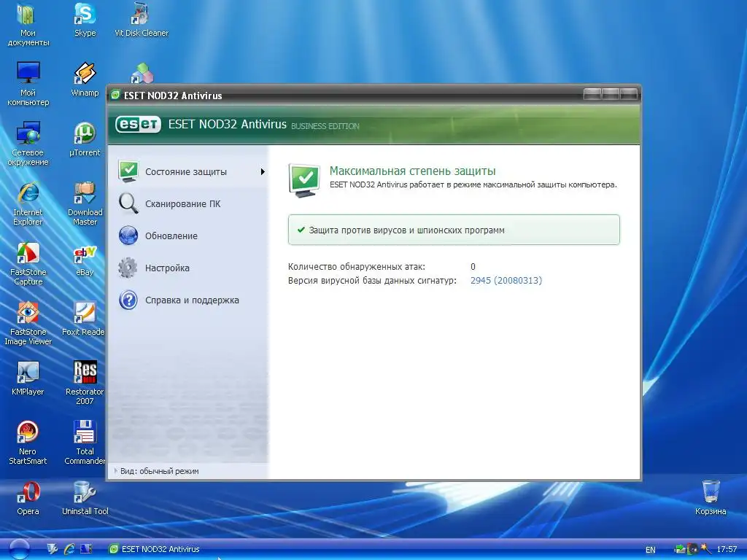Click the ESET logo in the header
This screenshot has height=560, width=747.
[138, 124]
